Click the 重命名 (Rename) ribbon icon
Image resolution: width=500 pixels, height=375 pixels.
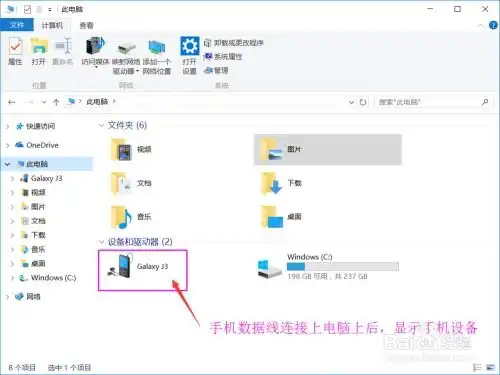click(x=63, y=52)
